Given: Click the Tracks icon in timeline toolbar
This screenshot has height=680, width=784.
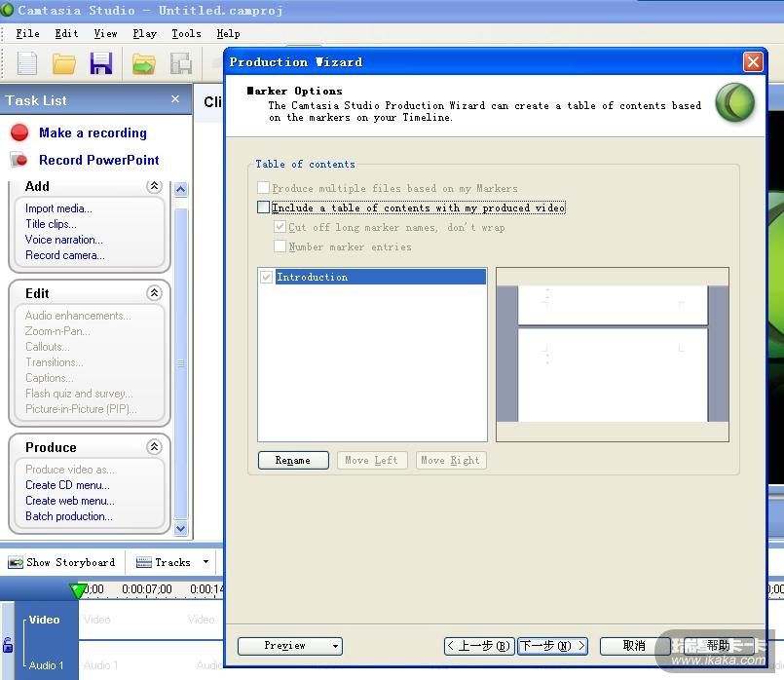Looking at the screenshot, I should click(x=144, y=562).
